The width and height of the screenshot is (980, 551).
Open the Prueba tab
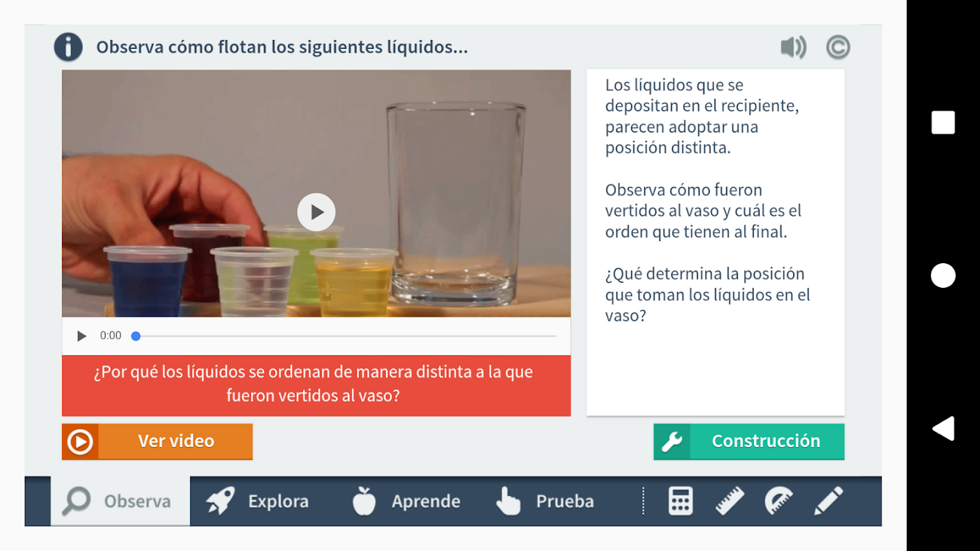[x=544, y=501]
